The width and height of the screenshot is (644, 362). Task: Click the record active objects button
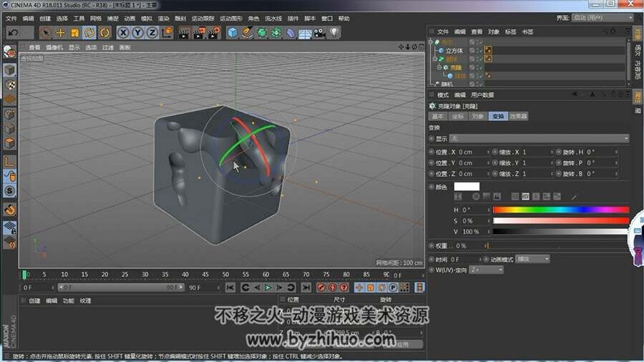(321, 288)
